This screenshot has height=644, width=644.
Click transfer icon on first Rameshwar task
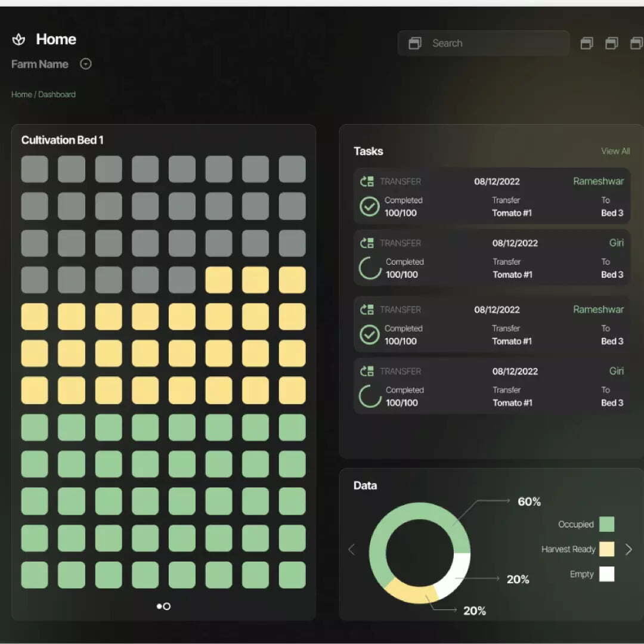pyautogui.click(x=367, y=181)
